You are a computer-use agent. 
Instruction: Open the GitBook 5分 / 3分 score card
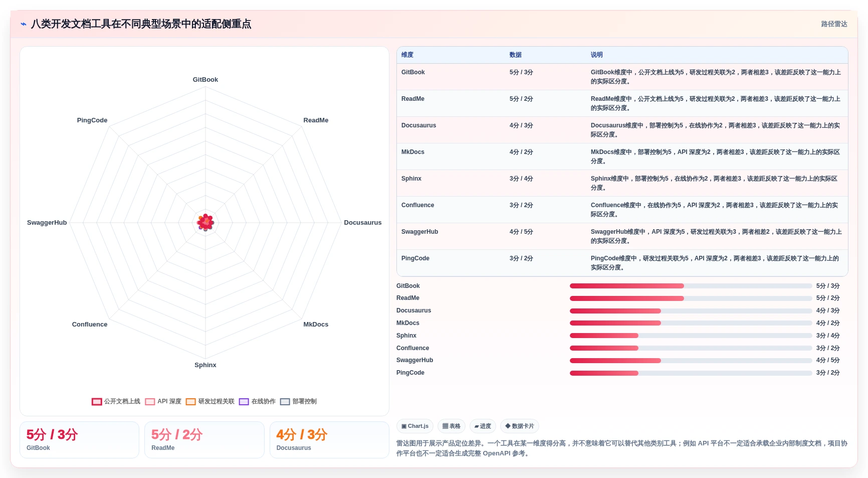(79, 440)
